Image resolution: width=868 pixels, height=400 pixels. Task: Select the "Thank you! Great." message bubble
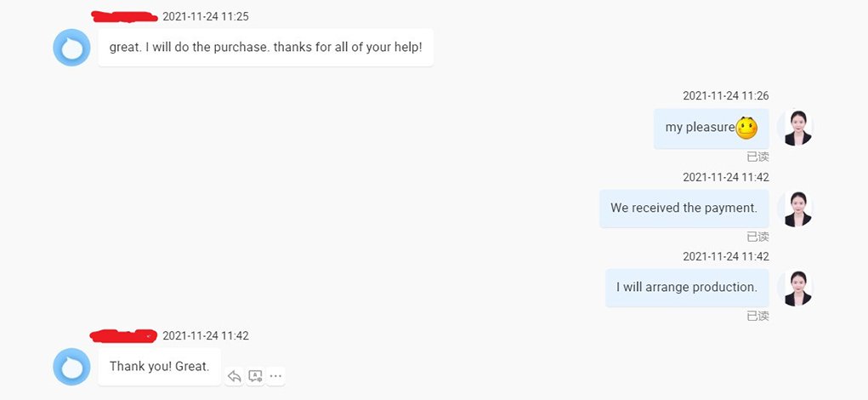click(x=159, y=367)
